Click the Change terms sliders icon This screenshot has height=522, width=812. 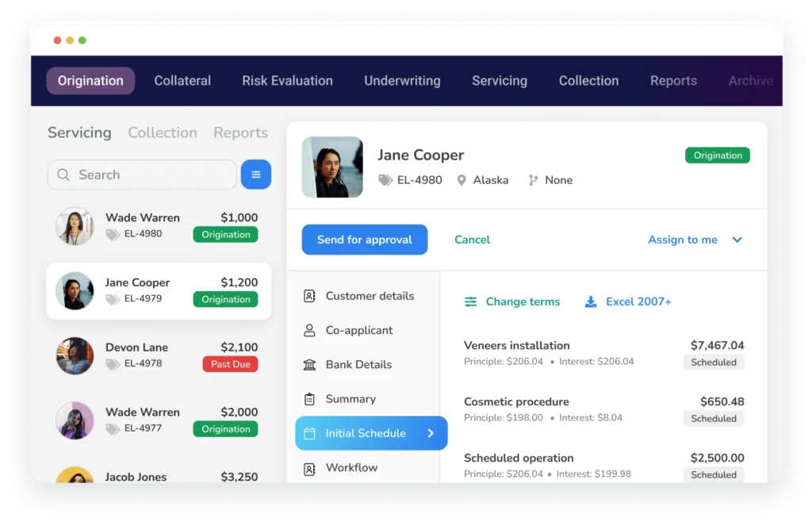(x=470, y=301)
